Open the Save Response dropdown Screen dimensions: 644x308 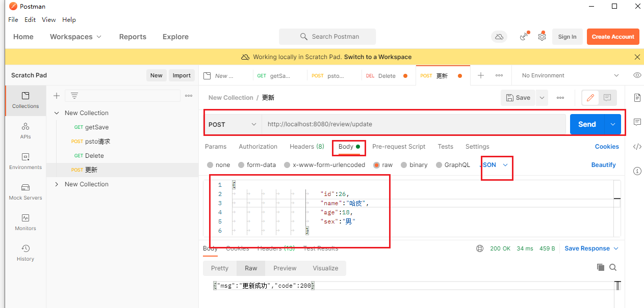[591, 248]
